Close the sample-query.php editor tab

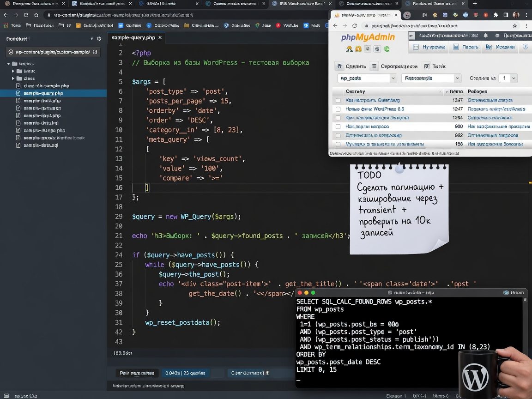click(x=160, y=38)
